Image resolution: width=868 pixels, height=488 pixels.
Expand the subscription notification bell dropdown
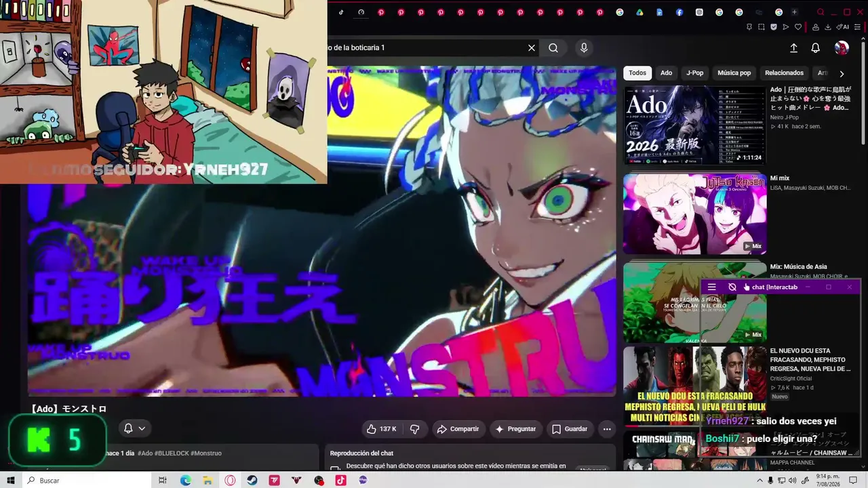point(134,428)
